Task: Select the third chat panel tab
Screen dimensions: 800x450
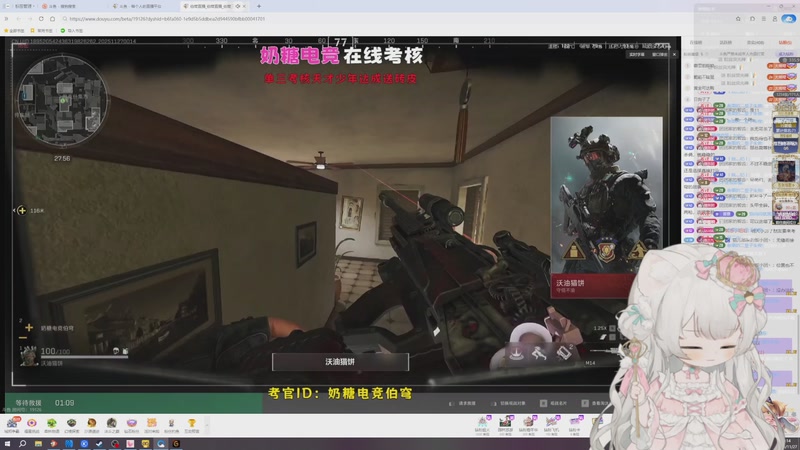Action: pos(755,42)
